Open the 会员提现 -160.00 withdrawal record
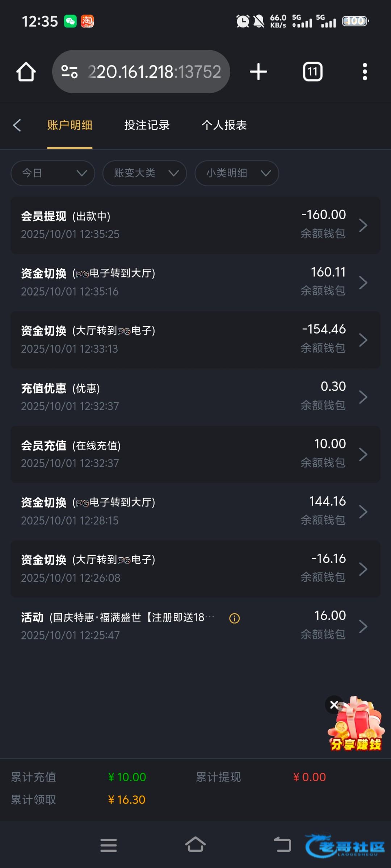 [195, 225]
